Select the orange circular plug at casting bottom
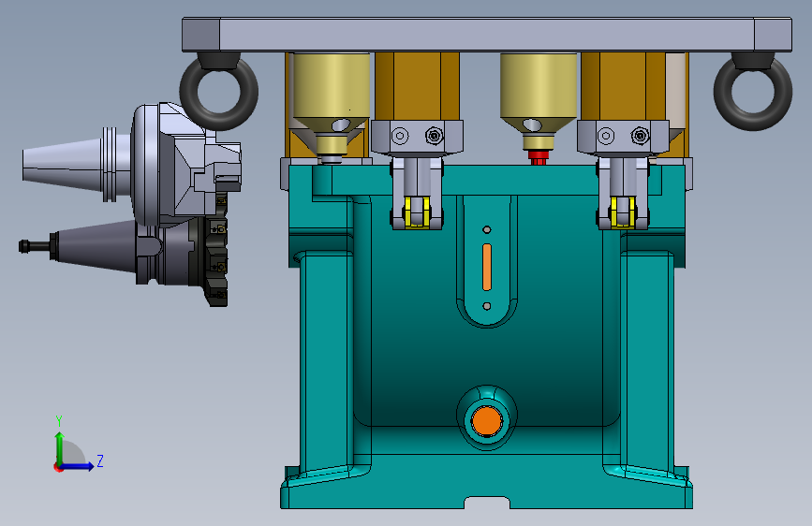This screenshot has width=812, height=526. tap(486, 421)
